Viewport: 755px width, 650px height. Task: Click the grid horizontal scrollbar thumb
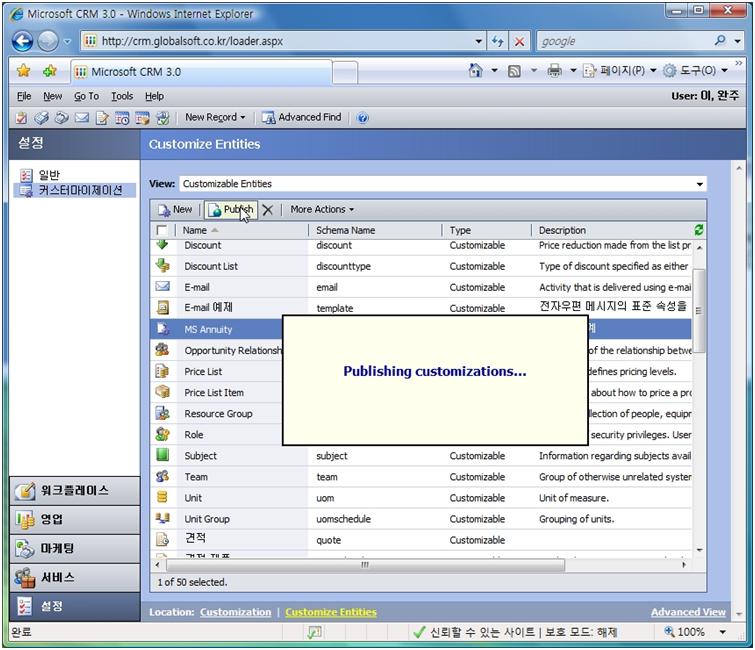click(x=365, y=564)
